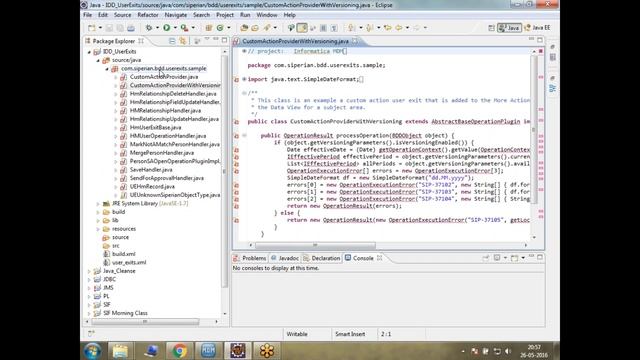640x360 pixels.
Task: Open the Refactor menu
Action: 148,15
